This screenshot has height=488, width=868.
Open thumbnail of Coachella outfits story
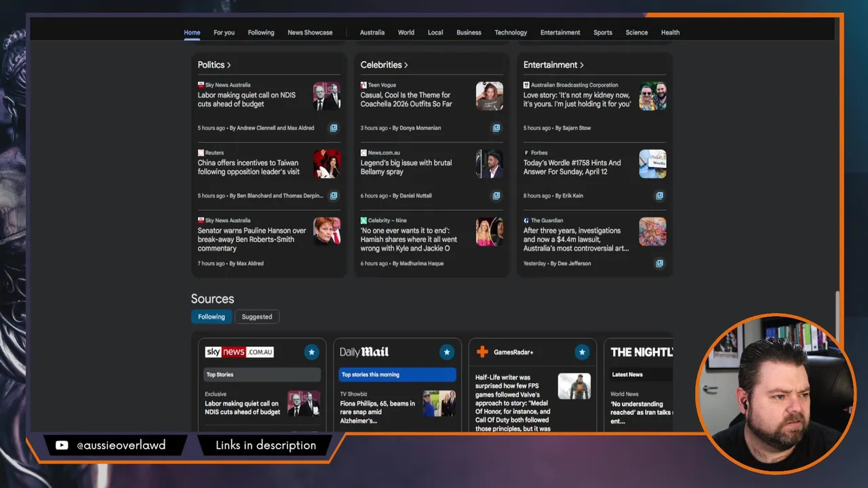[490, 96]
